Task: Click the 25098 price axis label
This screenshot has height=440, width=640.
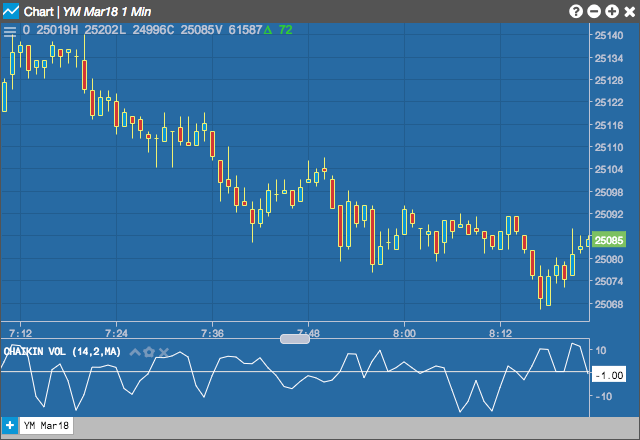Action: pyautogui.click(x=609, y=192)
